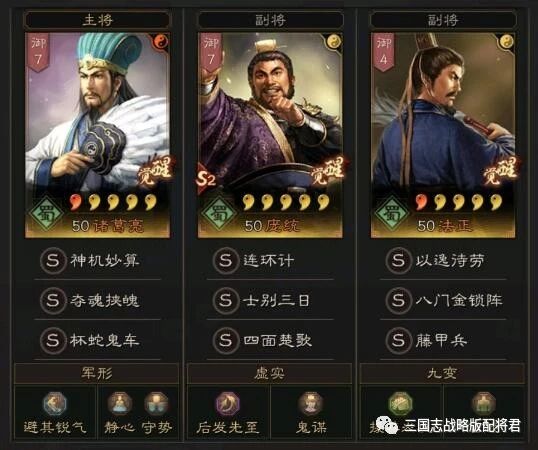Select the 静心 trait icon
Image resolution: width=538 pixels, height=450 pixels.
coord(119,404)
